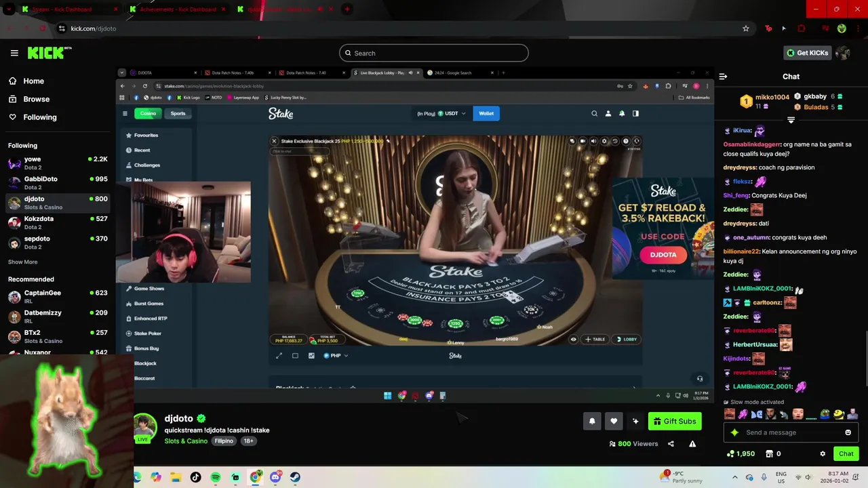
Task: Expand the chat leaderboard chevron
Action: (791, 120)
